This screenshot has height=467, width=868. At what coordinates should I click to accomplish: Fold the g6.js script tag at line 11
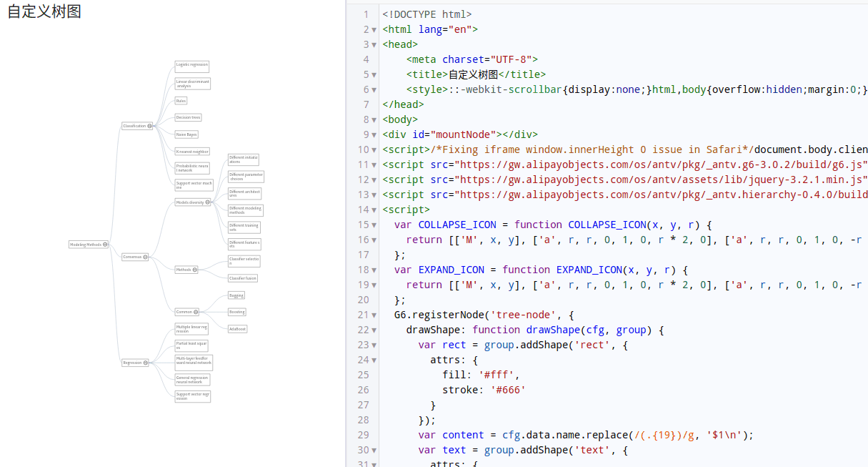pos(374,165)
